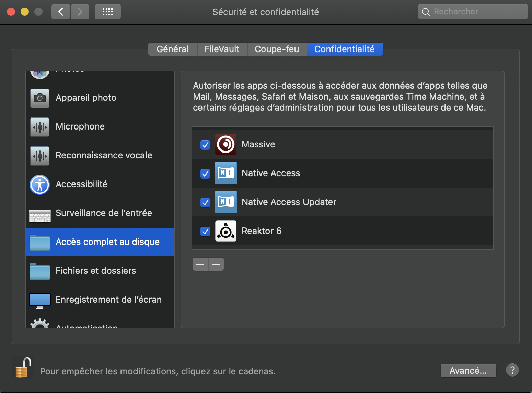Click the Reaktor 6 app icon
This screenshot has width=532, height=393.
(x=226, y=231)
